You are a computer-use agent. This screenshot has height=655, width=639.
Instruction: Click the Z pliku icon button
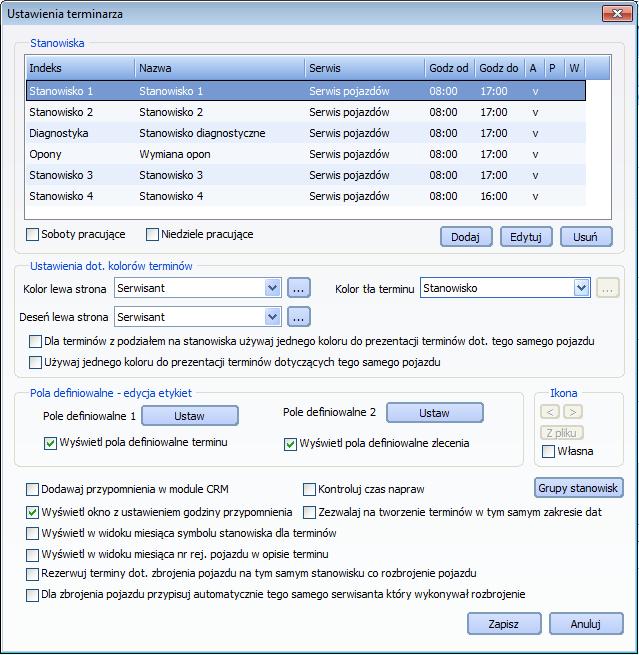point(561,433)
